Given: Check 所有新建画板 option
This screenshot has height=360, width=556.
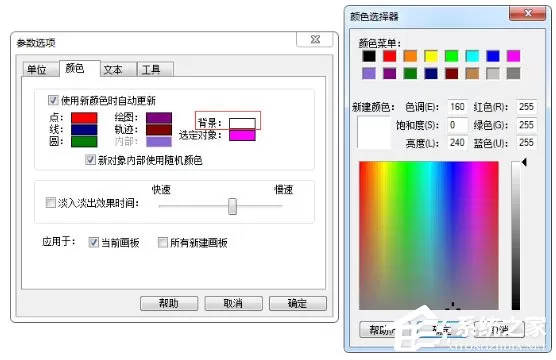Looking at the screenshot, I should [x=162, y=243].
